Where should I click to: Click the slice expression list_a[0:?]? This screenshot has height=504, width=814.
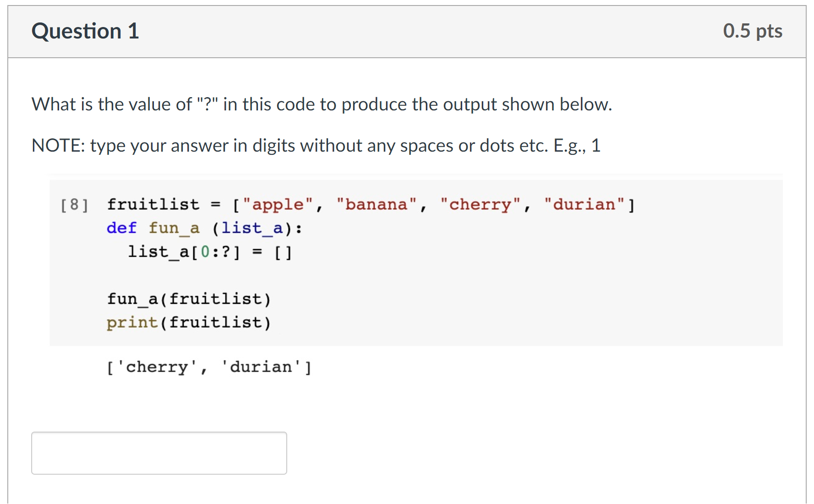(182, 252)
